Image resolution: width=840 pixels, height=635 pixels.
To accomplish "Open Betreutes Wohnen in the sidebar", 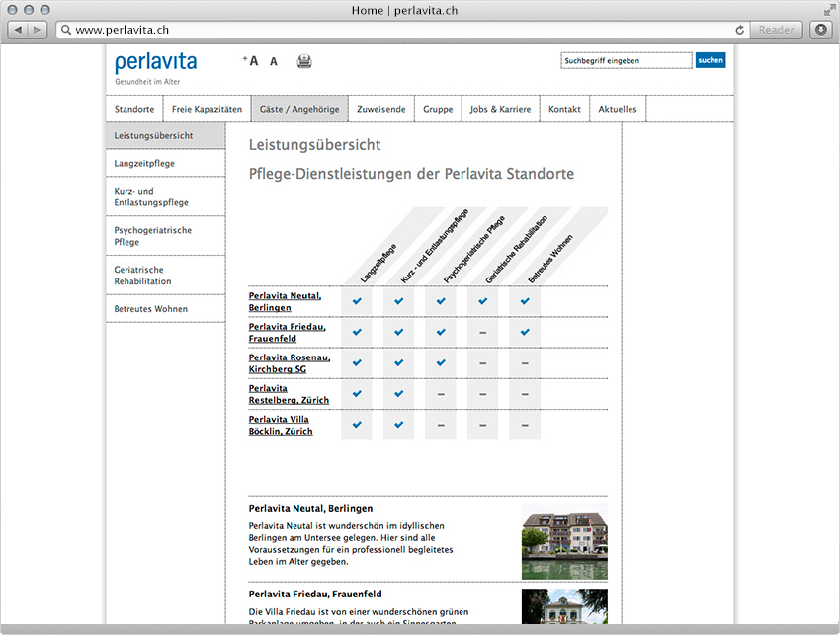I will pyautogui.click(x=166, y=309).
